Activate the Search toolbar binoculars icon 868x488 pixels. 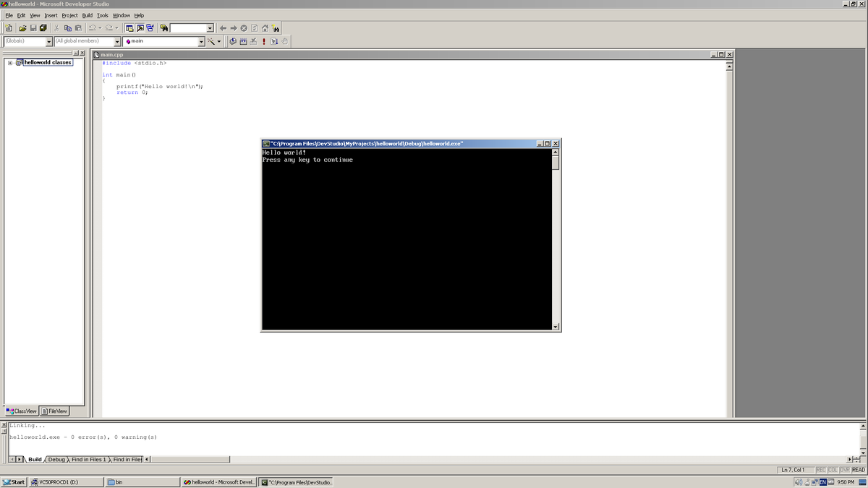(x=276, y=27)
